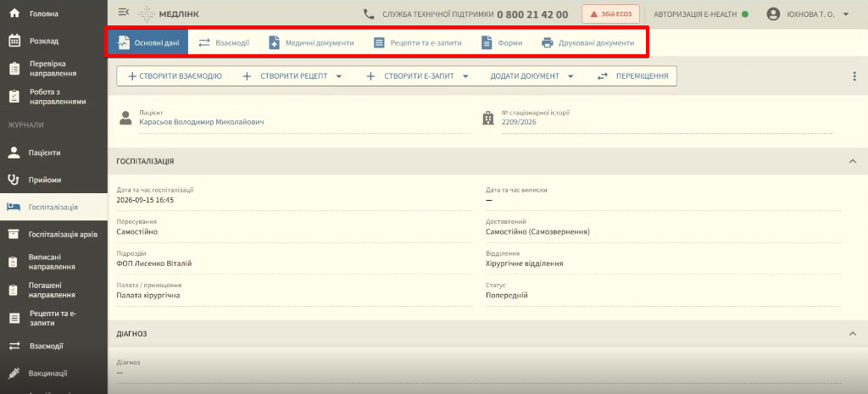Click the Прийоми stethoscope icon

15,180
